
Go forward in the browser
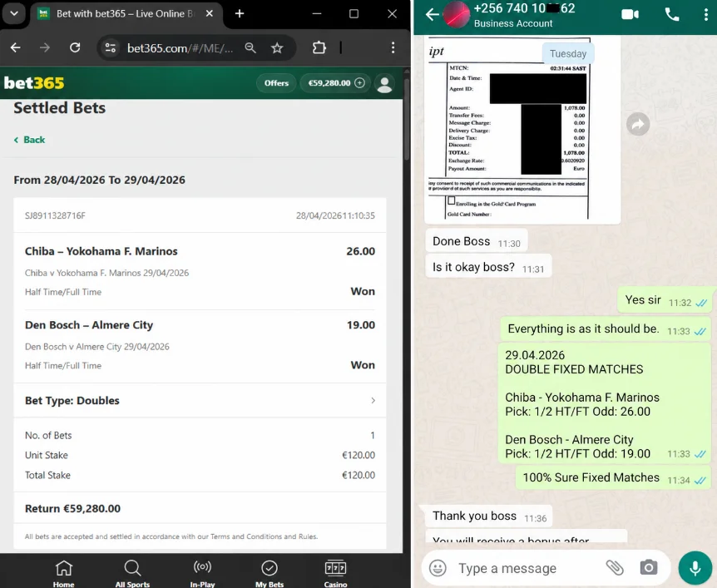click(45, 47)
